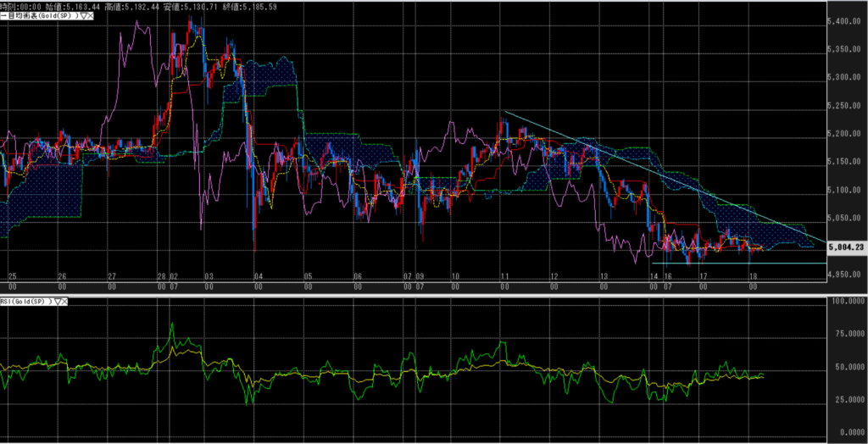This screenshot has height=444, width=868.
Task: Click the 25.0000 RSI axis label
Action: coord(844,399)
